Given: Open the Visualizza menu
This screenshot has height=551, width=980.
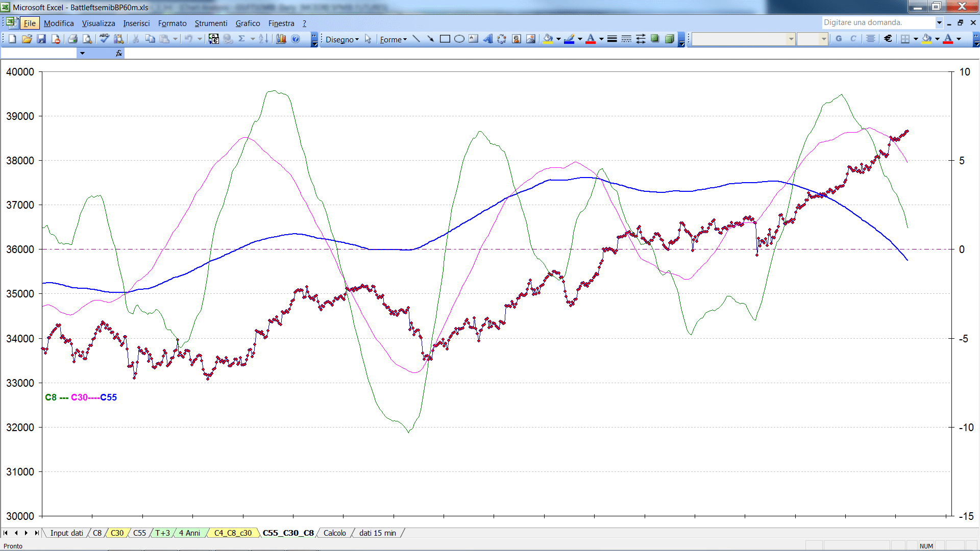Looking at the screenshot, I should 99,23.
